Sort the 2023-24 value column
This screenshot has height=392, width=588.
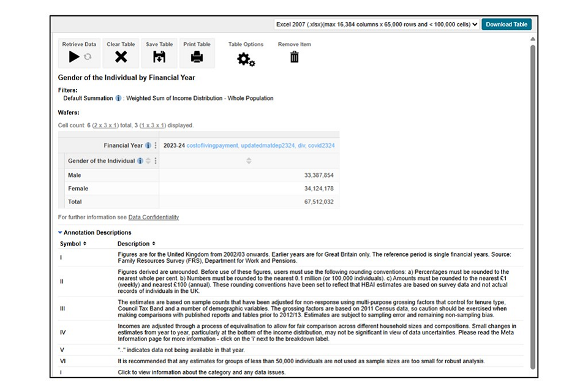tap(249, 161)
